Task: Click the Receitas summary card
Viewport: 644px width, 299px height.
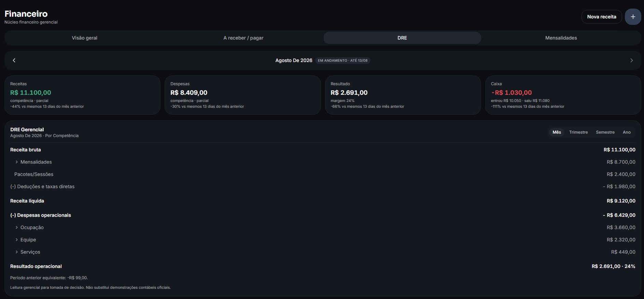Action: tap(82, 95)
